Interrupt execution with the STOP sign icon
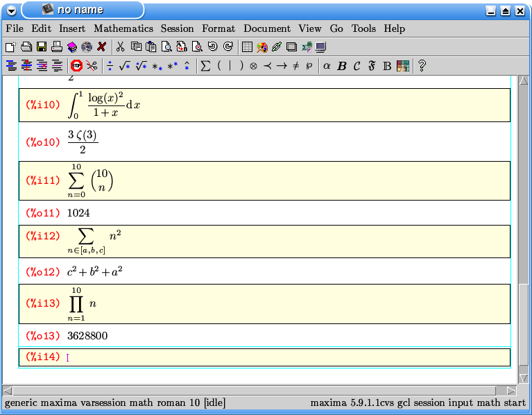 pyautogui.click(x=77, y=65)
